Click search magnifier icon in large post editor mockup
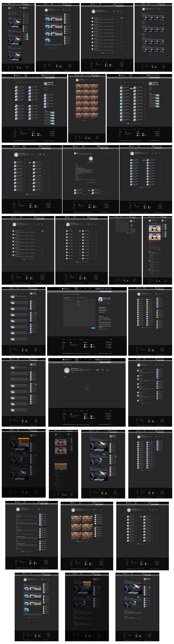This screenshot has height=644, width=174. click(x=111, y=291)
